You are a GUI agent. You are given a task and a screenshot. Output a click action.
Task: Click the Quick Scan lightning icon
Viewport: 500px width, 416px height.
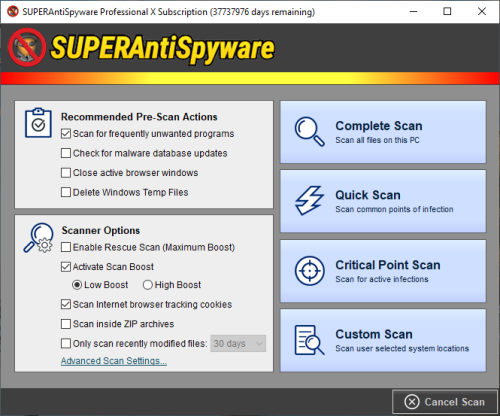pos(309,200)
